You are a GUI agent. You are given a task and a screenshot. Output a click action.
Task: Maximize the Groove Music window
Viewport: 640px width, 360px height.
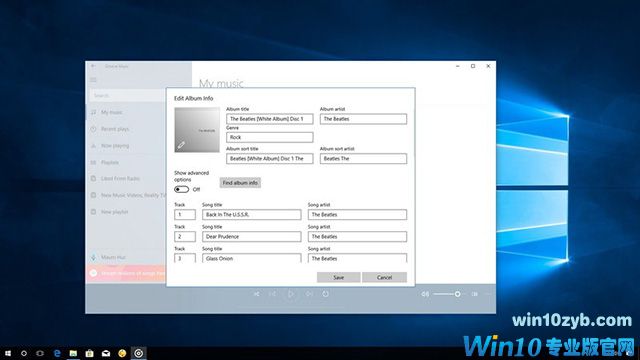[x=473, y=66]
